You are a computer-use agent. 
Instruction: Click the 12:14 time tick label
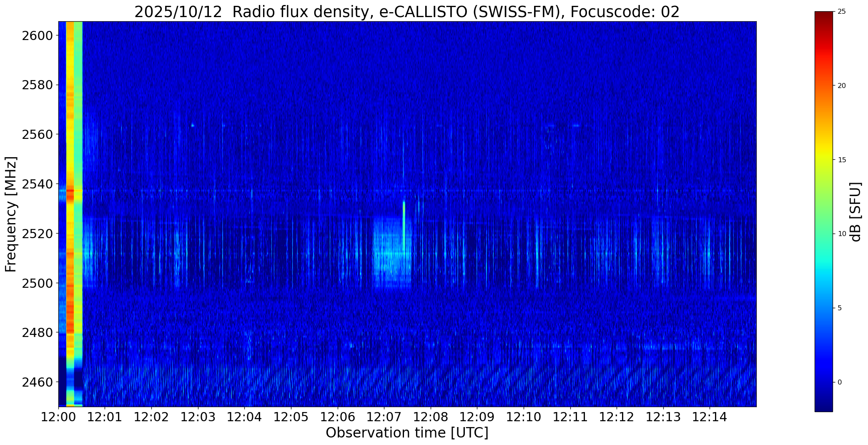click(710, 417)
